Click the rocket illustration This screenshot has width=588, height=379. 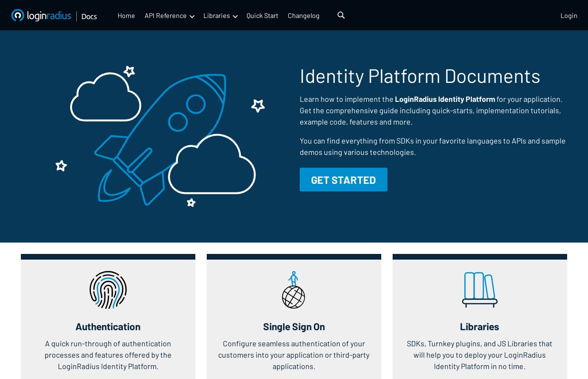coord(160,137)
